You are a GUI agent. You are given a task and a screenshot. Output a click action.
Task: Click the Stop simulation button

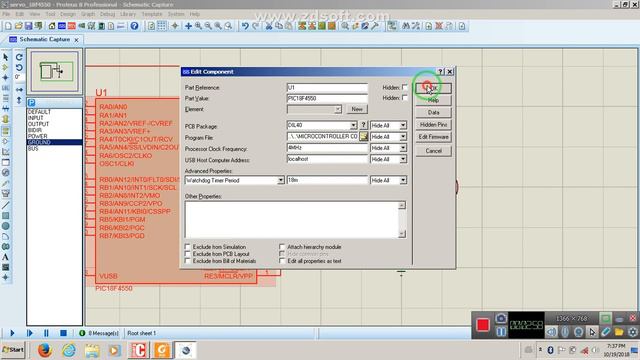[x=63, y=333]
